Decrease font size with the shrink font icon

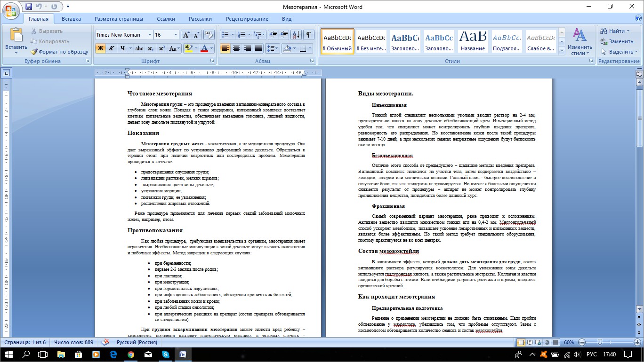click(x=197, y=35)
